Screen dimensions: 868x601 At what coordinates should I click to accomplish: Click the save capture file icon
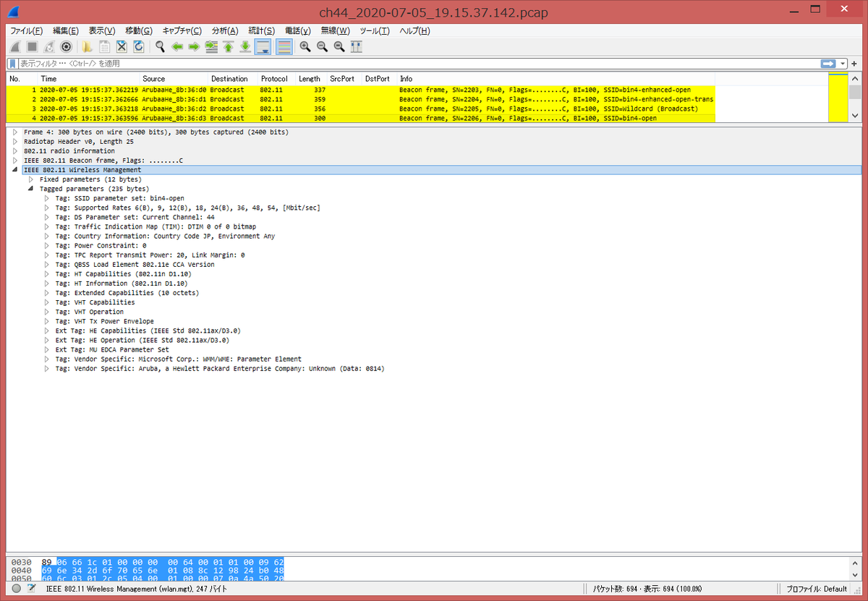click(104, 47)
